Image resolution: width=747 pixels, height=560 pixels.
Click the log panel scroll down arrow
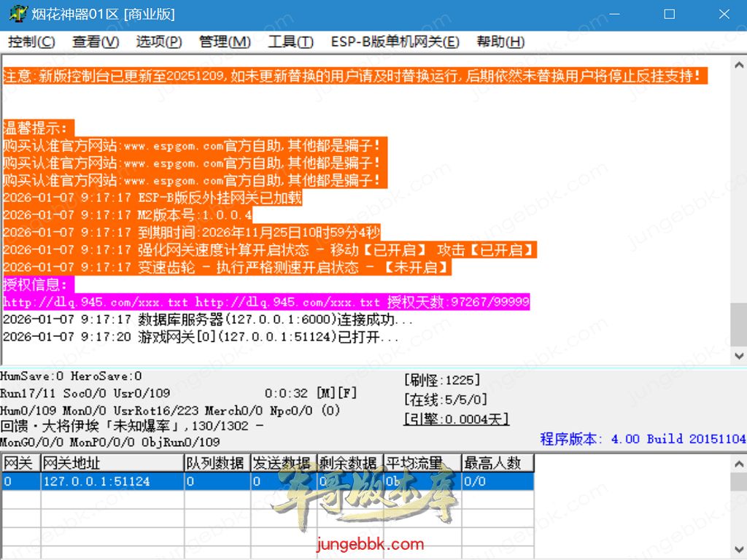click(x=738, y=356)
